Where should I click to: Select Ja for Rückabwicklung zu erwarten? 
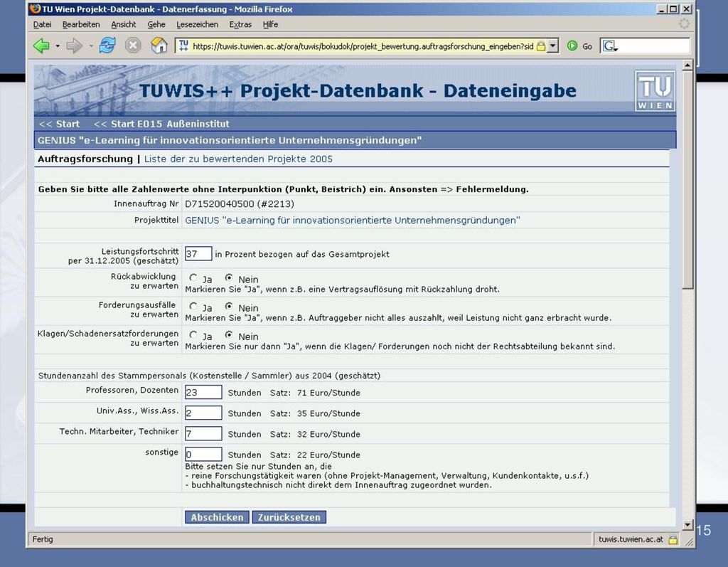click(x=193, y=278)
